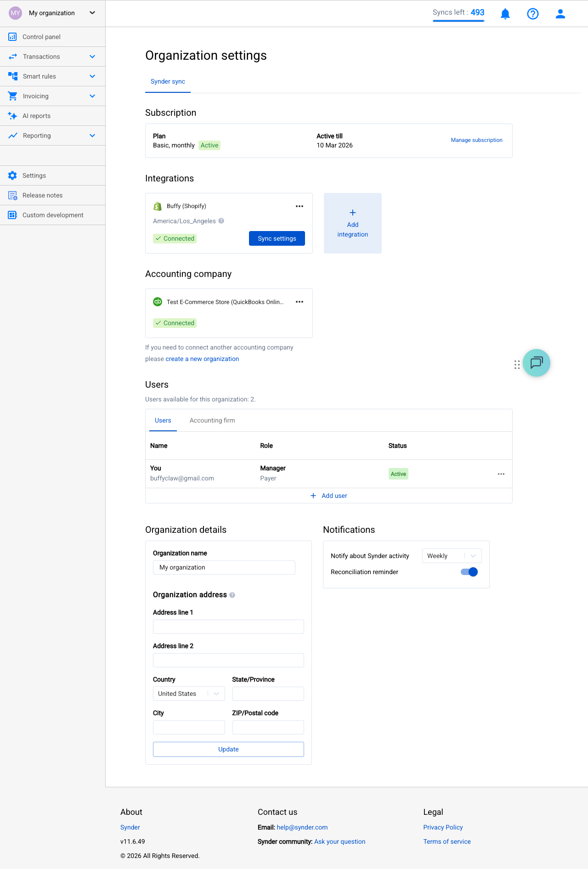Open the chat support bubble
Screen dimensions: 588x869
(536, 363)
